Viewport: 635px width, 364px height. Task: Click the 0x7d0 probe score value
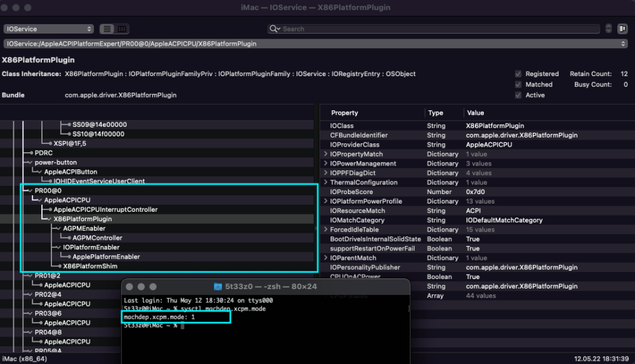pyautogui.click(x=475, y=192)
